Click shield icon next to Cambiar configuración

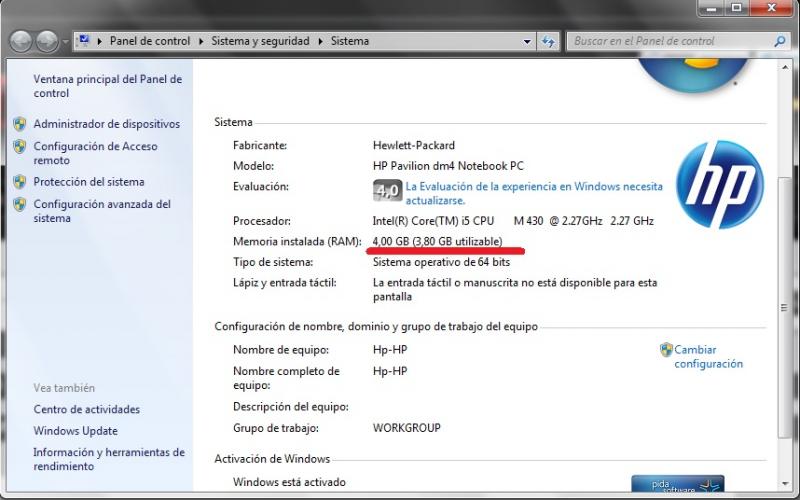point(666,350)
